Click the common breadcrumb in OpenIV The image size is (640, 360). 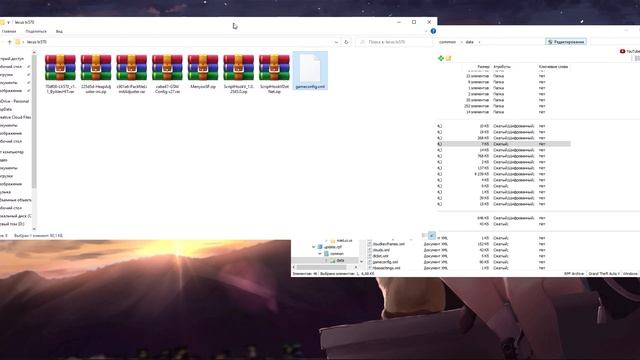click(447, 42)
